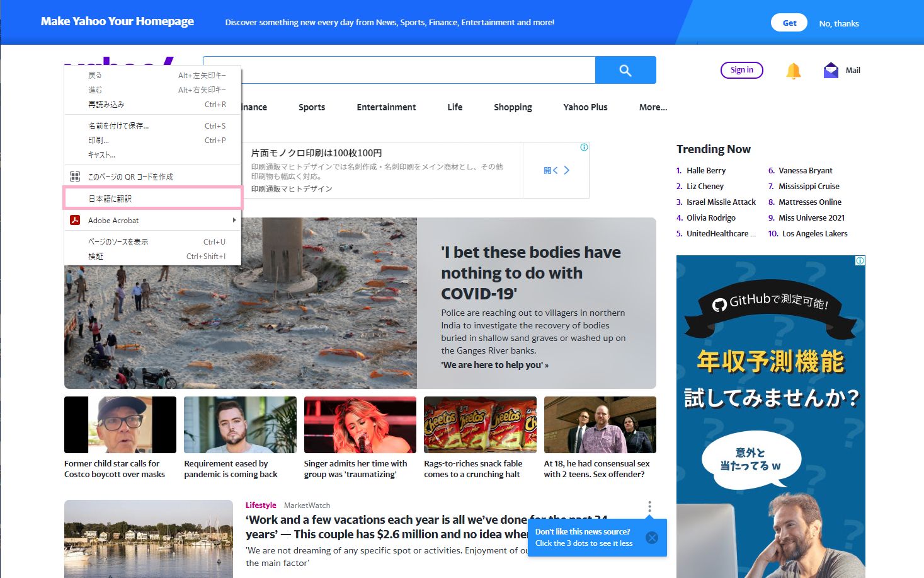Open Cheetos snack fable story thumbnail

point(480,425)
